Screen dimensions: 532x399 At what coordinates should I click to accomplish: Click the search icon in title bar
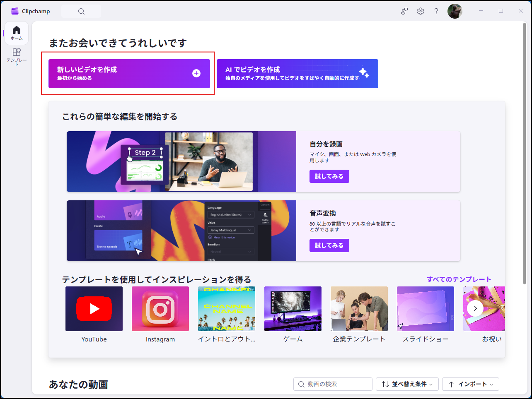click(x=81, y=11)
